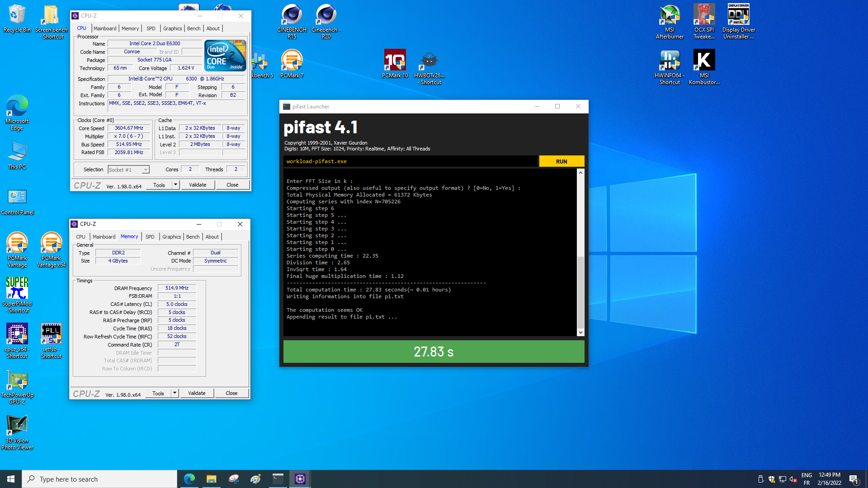Expand Tools dropdown arrow in Memory CPU-Z
Screen dimensions: 868x488
[175, 393]
